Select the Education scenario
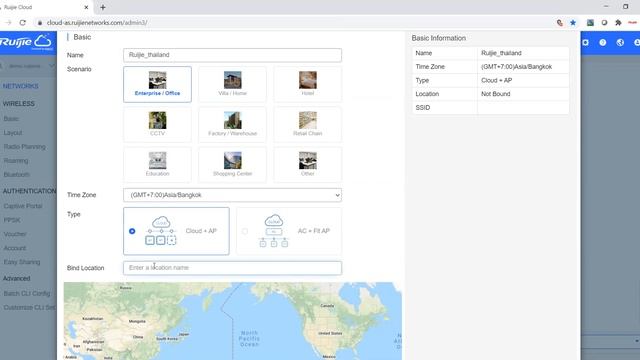 157,164
